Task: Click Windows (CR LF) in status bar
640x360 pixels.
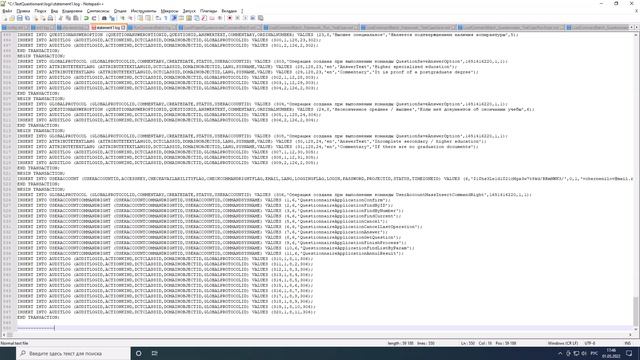Action: pyautogui.click(x=562, y=343)
